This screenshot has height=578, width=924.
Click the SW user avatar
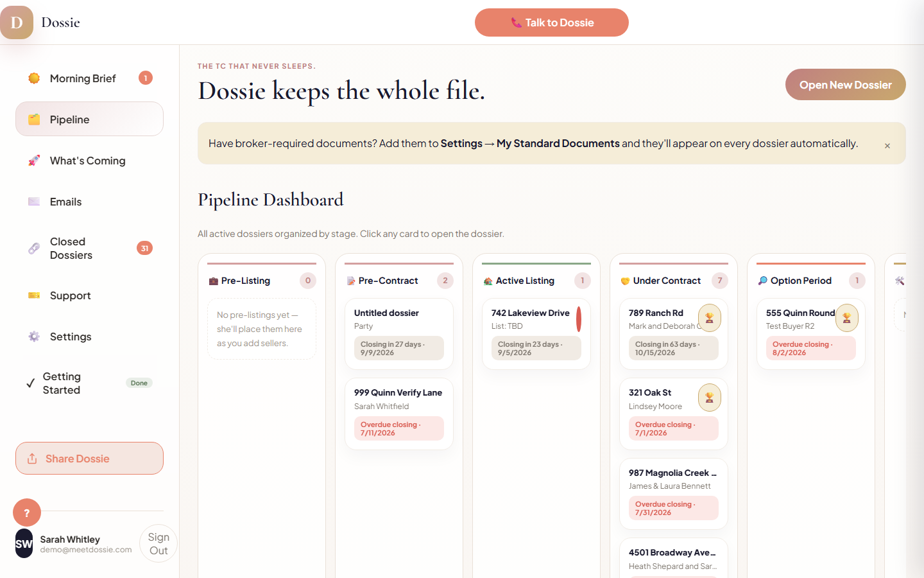coord(24,544)
